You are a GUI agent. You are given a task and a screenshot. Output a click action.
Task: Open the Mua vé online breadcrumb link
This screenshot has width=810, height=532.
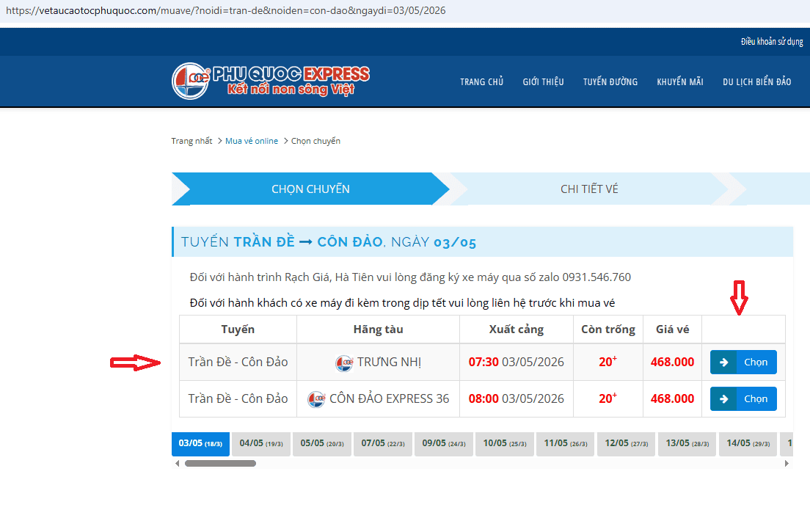(x=252, y=141)
